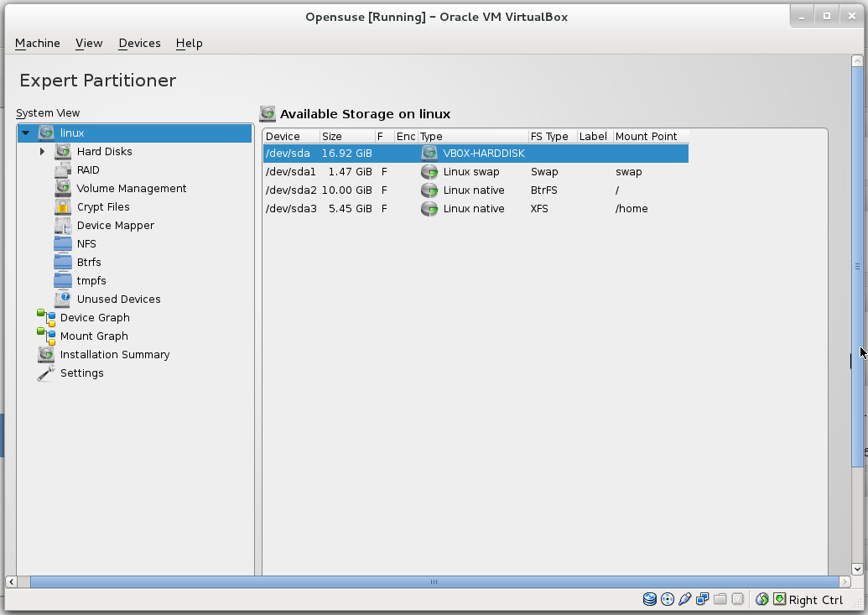Select the Device Mapper icon
The height and width of the screenshot is (615, 868).
point(61,225)
